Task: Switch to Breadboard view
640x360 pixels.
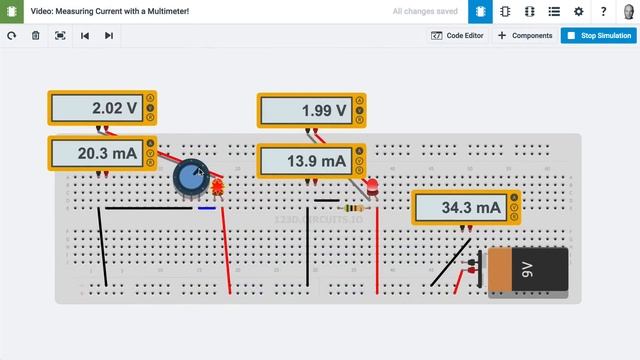Action: tap(480, 11)
